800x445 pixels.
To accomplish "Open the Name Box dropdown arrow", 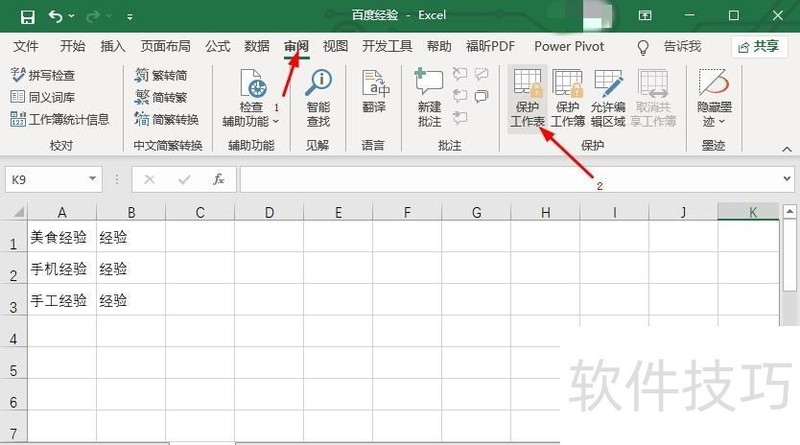I will click(x=92, y=179).
